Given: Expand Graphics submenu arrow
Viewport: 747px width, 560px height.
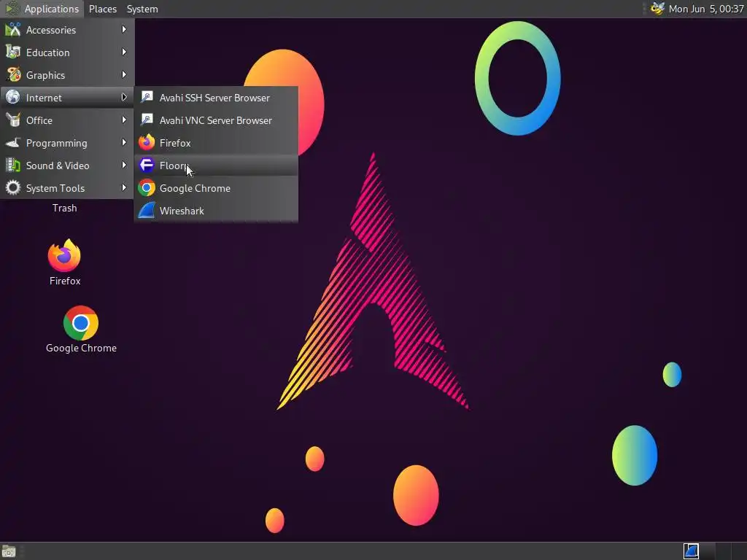Looking at the screenshot, I should [124, 75].
